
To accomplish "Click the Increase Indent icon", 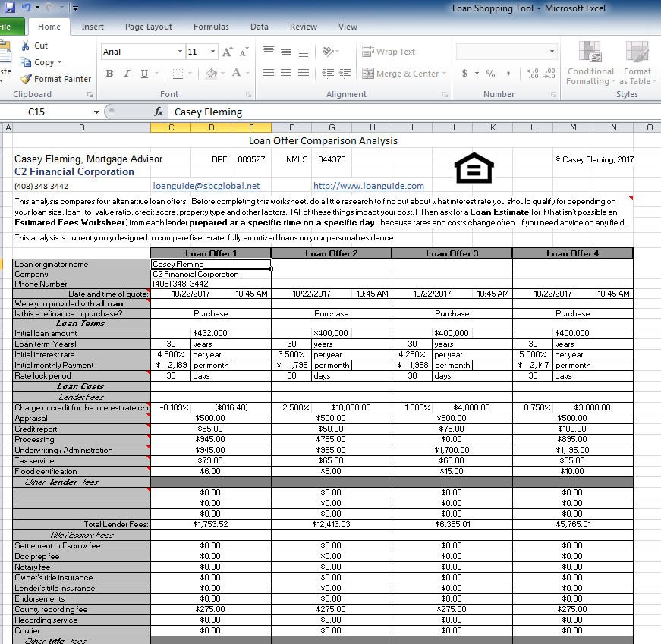I will click(345, 74).
